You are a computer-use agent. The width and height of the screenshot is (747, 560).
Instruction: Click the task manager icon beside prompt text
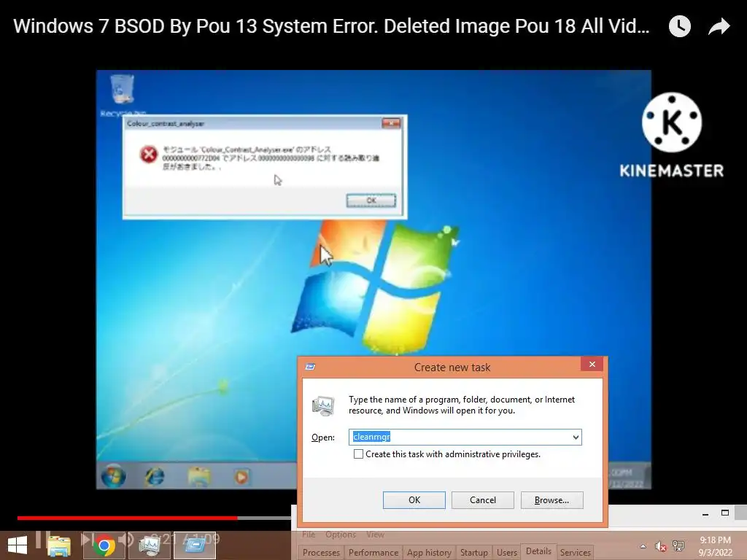323,405
